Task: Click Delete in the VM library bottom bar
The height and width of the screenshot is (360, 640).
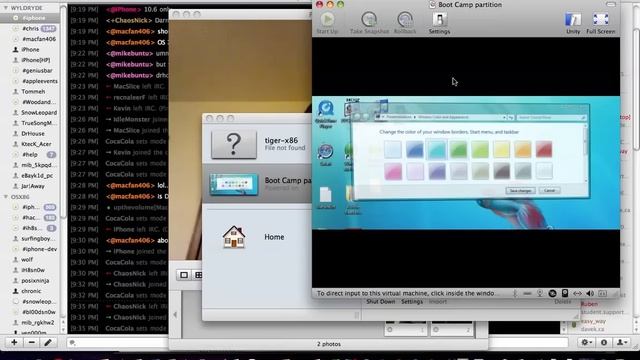Action: pos(562,302)
